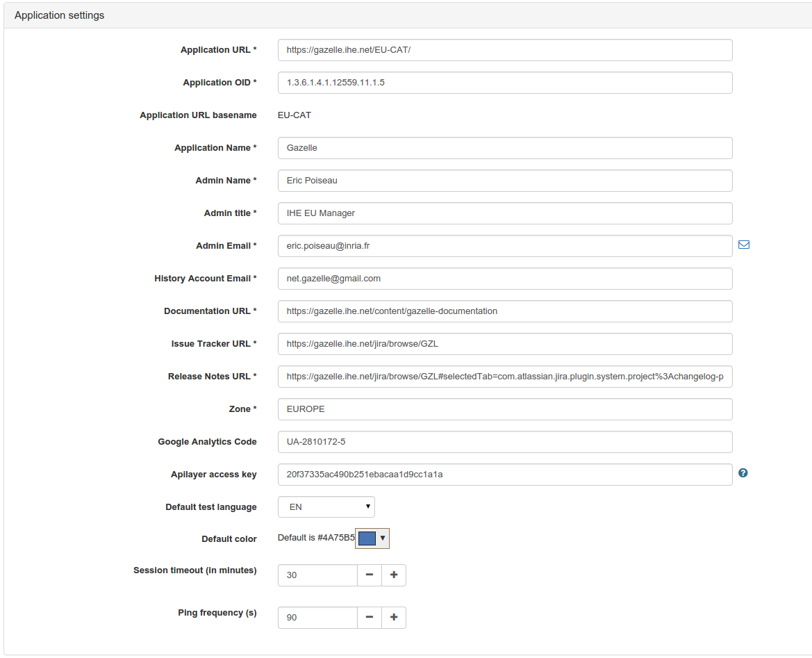The width and height of the screenshot is (812, 658).
Task: Click the History Account Email field
Action: [504, 279]
